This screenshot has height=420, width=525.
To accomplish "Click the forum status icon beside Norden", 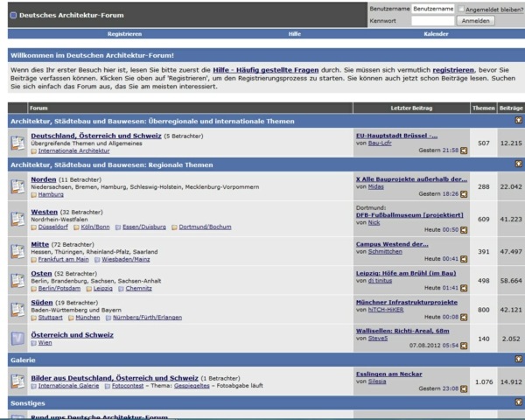I will (17, 186).
